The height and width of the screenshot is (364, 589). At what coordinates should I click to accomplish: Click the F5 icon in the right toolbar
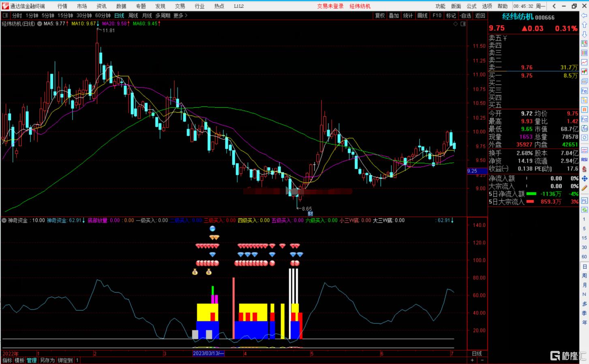coord(584,201)
